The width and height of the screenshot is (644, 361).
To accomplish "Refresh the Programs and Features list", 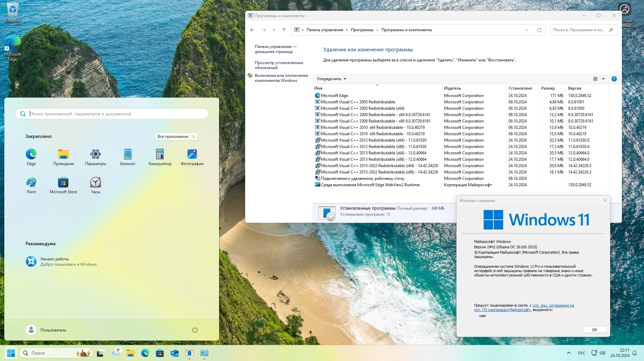I will (539, 30).
